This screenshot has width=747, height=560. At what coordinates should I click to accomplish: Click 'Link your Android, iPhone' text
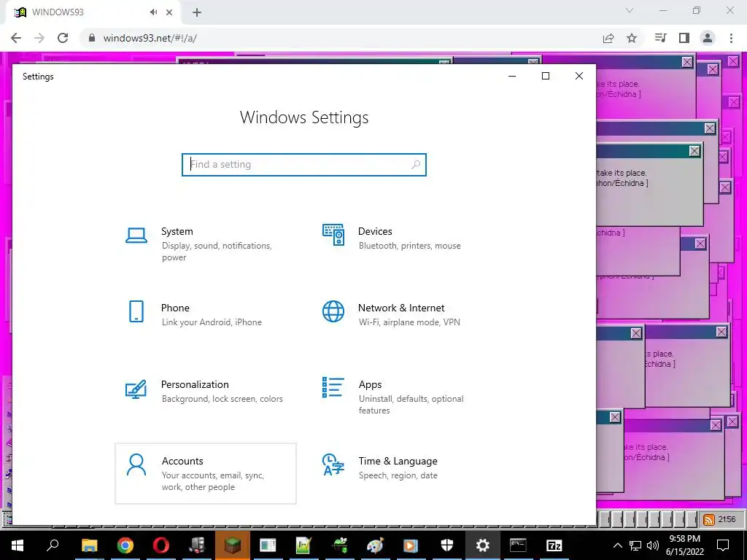[x=212, y=322]
